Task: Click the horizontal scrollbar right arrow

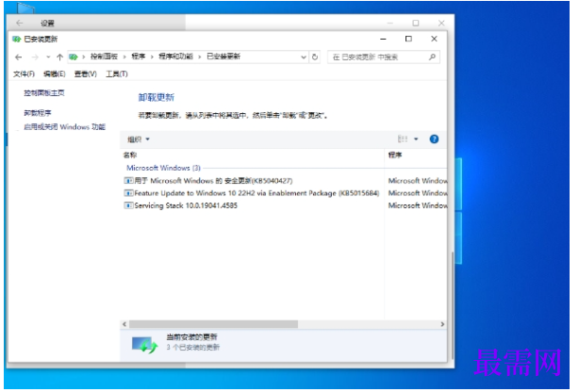Action: 442,324
